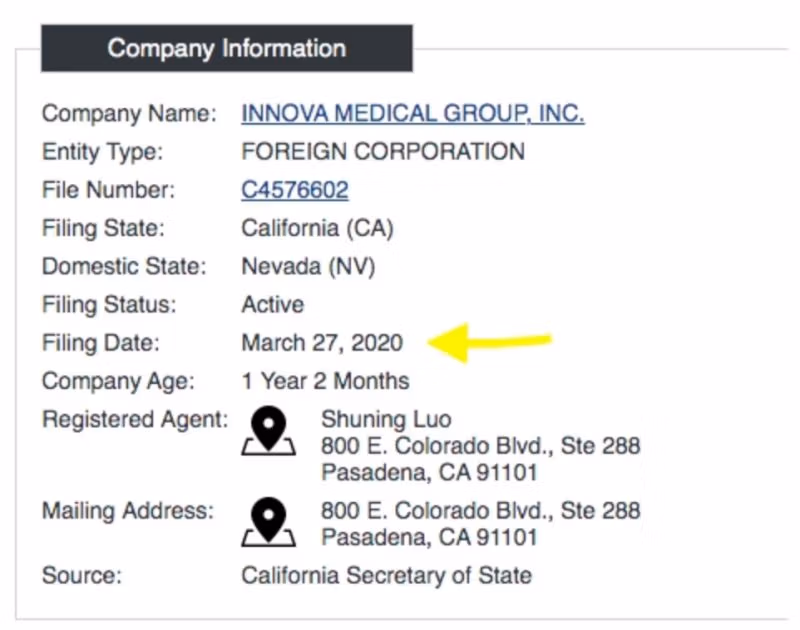Click the registered agent name Shuning Luo
The image size is (800, 630).
(x=386, y=419)
